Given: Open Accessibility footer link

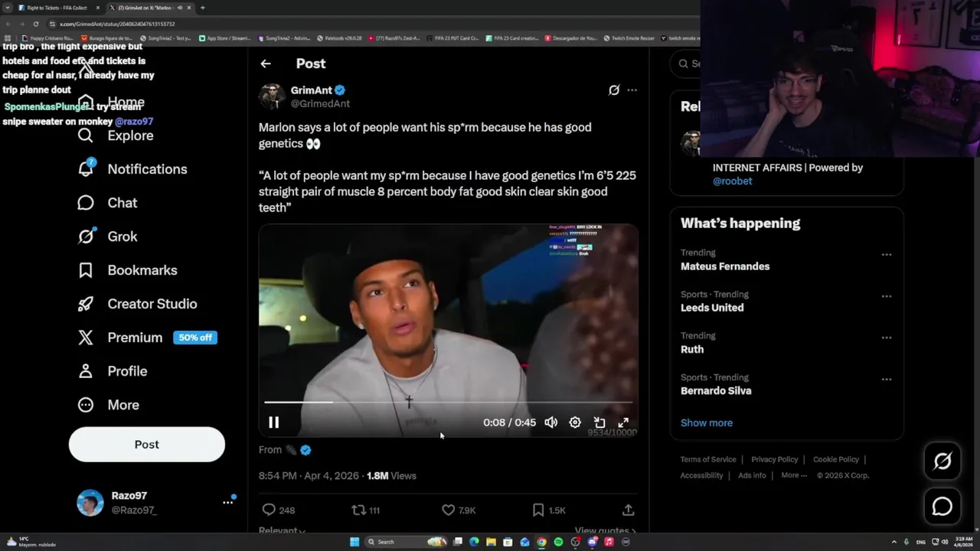Looking at the screenshot, I should (x=701, y=475).
